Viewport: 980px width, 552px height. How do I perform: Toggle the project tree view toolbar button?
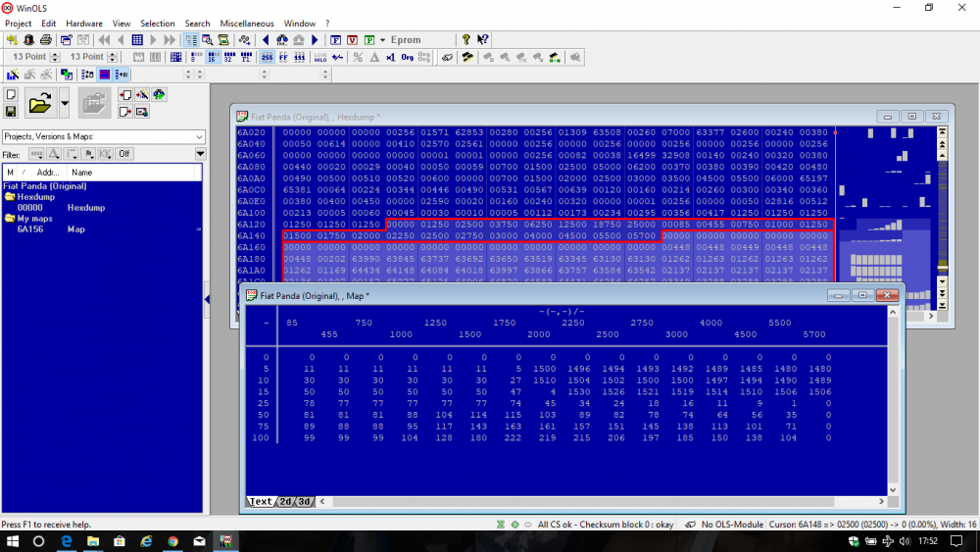(191, 40)
